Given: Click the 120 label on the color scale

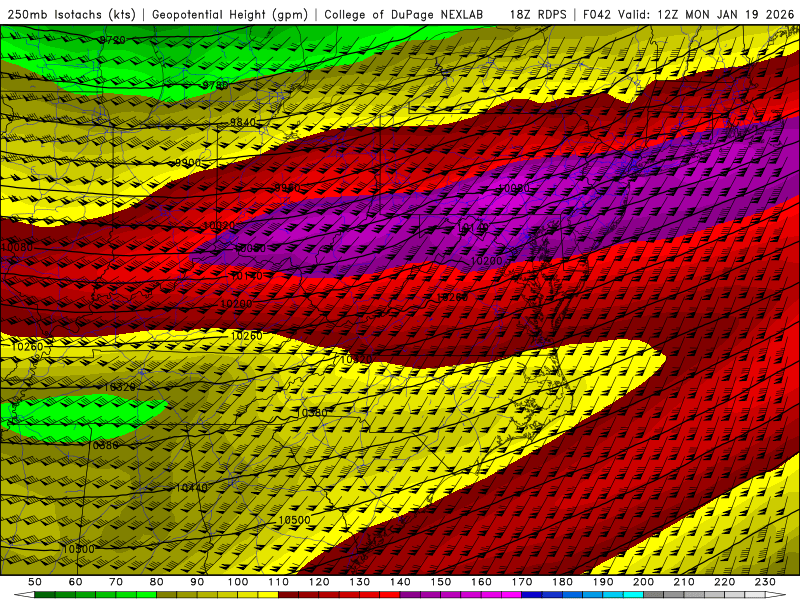Looking at the screenshot, I should (x=319, y=582).
